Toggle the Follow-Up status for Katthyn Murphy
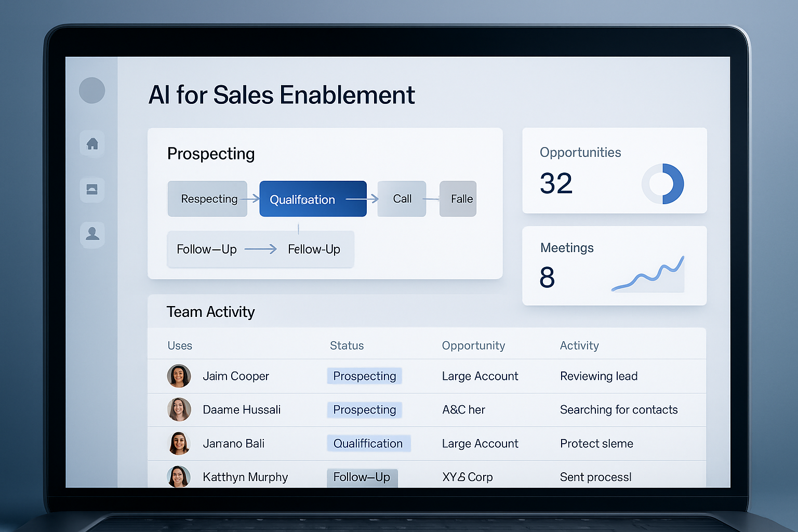Screen dimensions: 798x532 [x=362, y=477]
